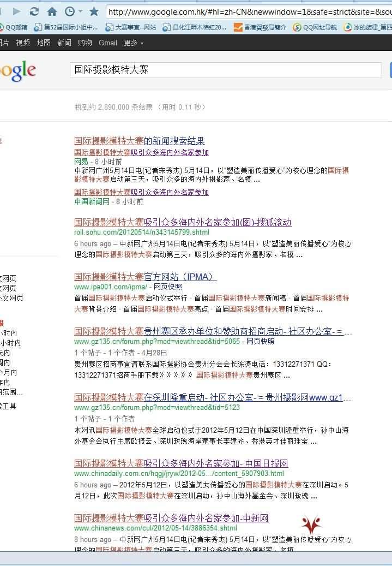
Task: Expand the 更多 menu in Google bar
Action: click(134, 43)
